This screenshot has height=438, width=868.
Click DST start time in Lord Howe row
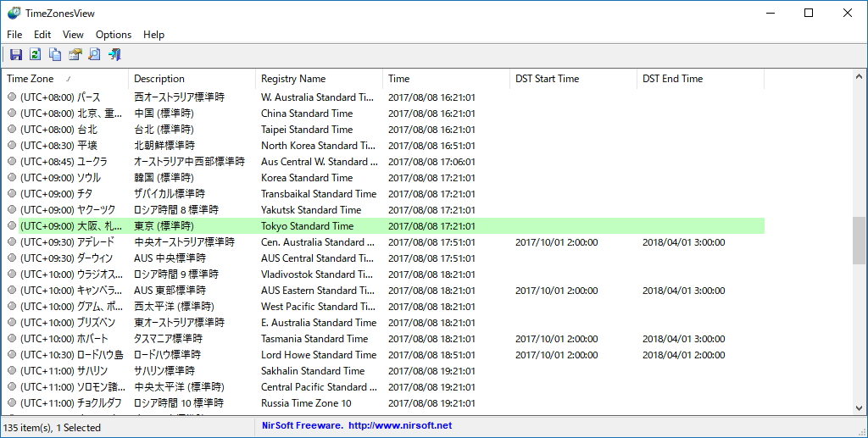point(556,355)
